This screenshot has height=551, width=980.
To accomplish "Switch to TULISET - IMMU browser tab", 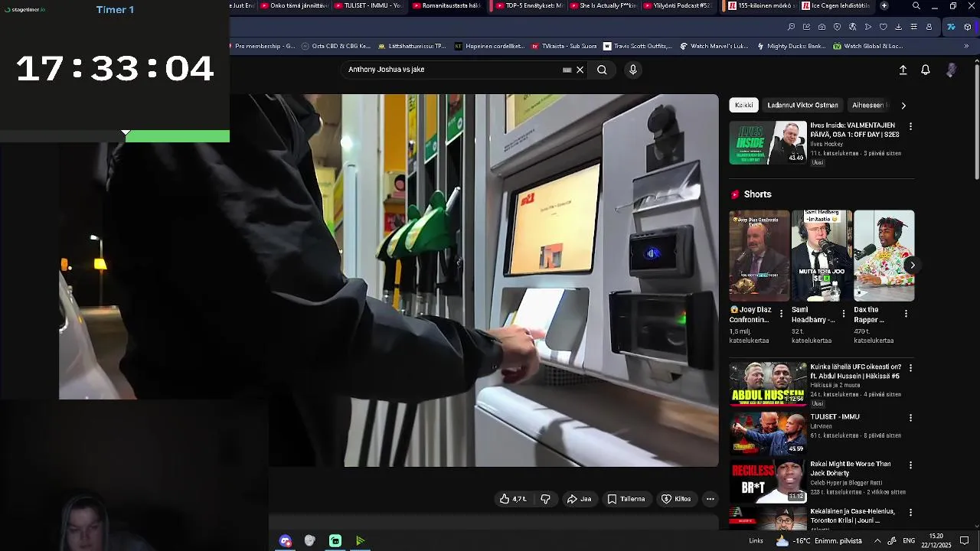I will (367, 6).
